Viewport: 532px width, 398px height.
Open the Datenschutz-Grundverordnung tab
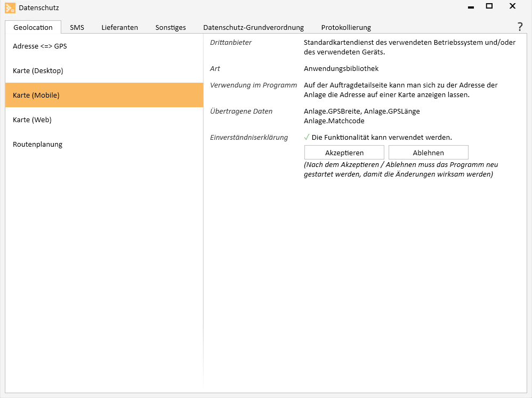(253, 27)
